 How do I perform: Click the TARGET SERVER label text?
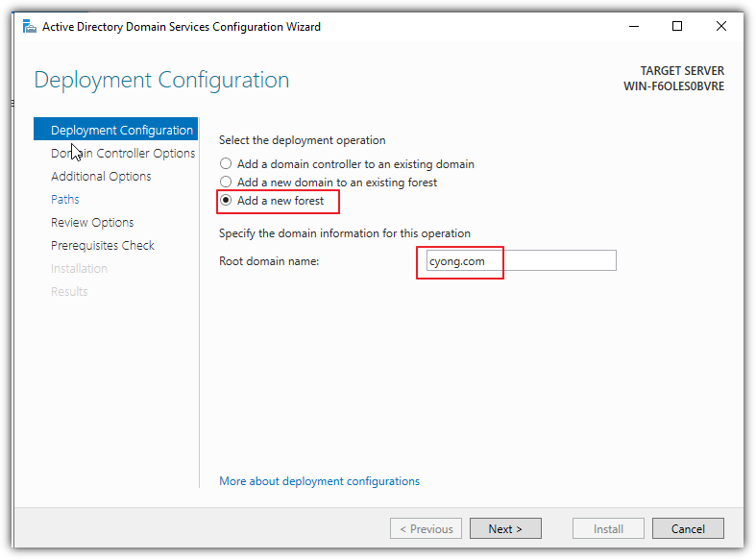682,71
